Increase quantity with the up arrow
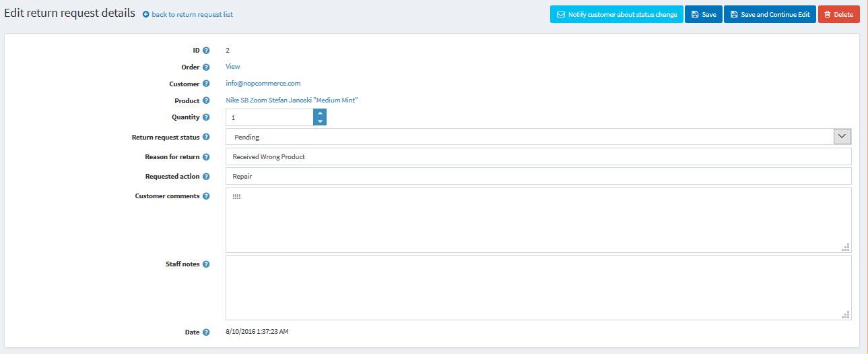868x354 pixels. [320, 113]
